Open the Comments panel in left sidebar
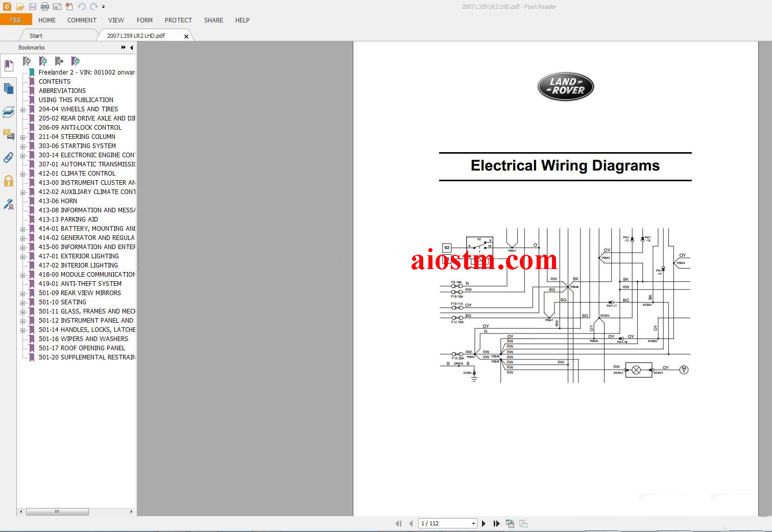Image resolution: width=772 pixels, height=532 pixels. [9, 135]
